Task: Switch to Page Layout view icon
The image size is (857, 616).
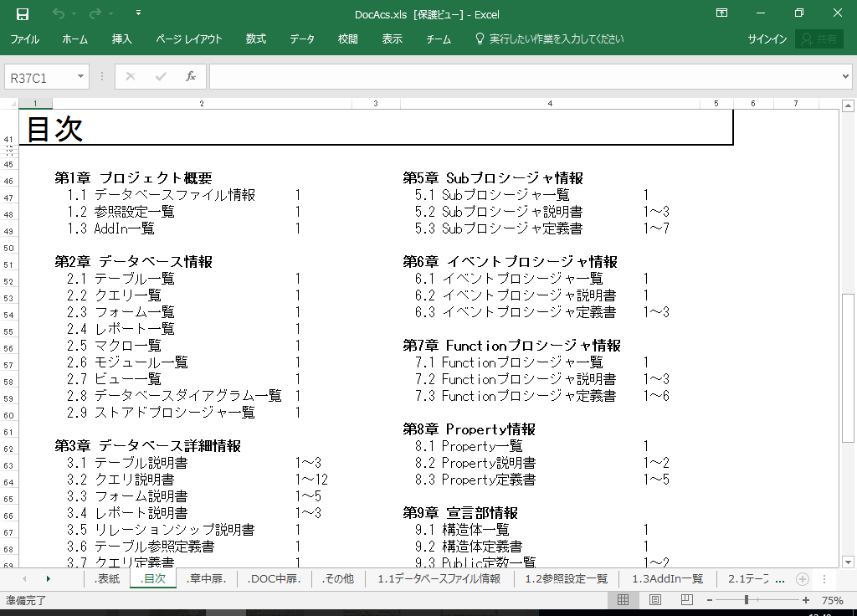Action: pyautogui.click(x=655, y=600)
